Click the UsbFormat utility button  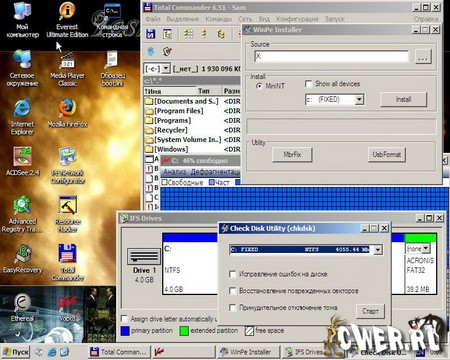387,154
